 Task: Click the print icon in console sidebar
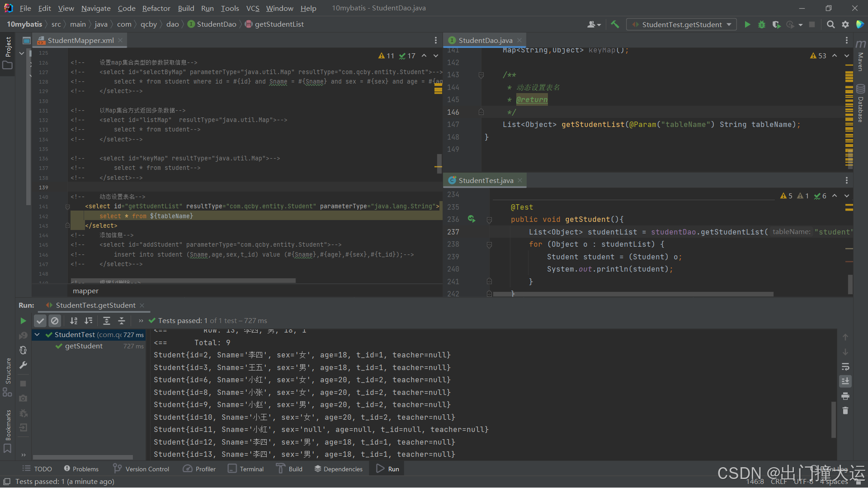(845, 396)
